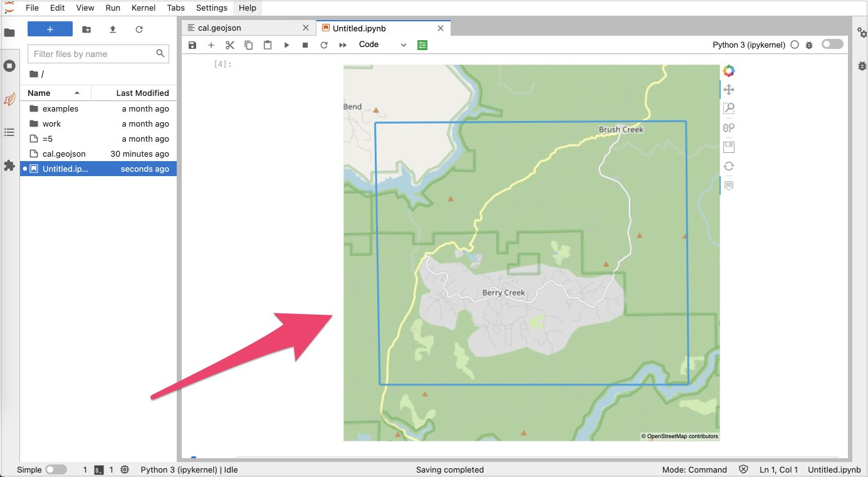The width and height of the screenshot is (868, 477).
Task: Click Python 3 (ipykernel) | Idle in status bar
Action: click(x=189, y=469)
